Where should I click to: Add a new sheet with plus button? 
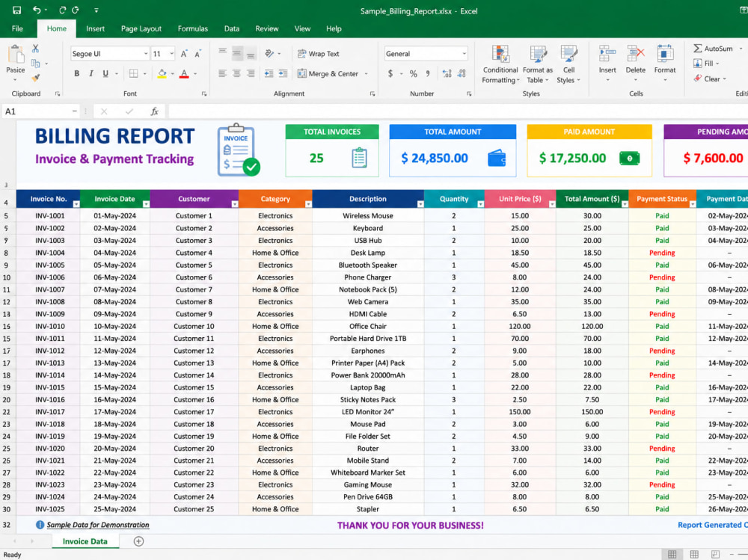[139, 541]
